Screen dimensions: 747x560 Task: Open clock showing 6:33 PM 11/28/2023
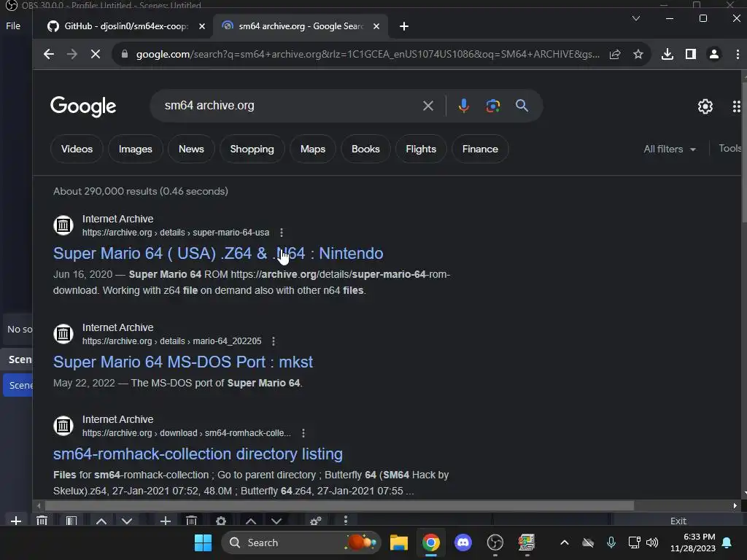693,542
